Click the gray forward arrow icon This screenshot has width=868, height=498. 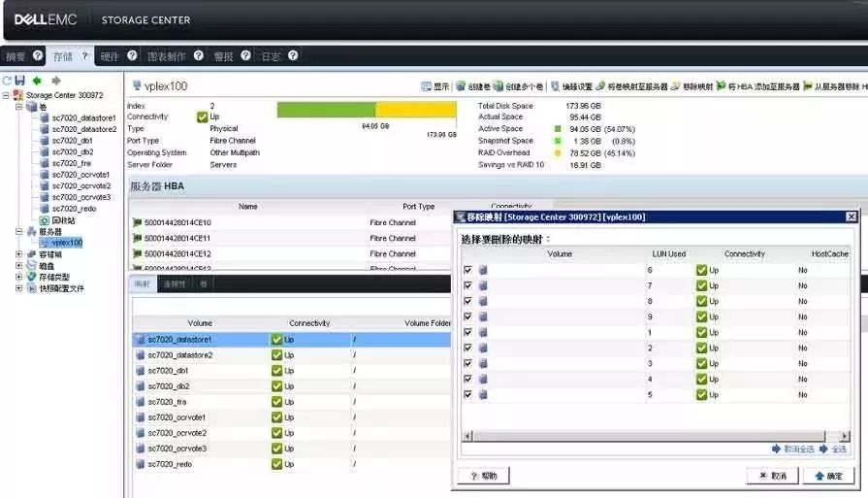(56, 81)
